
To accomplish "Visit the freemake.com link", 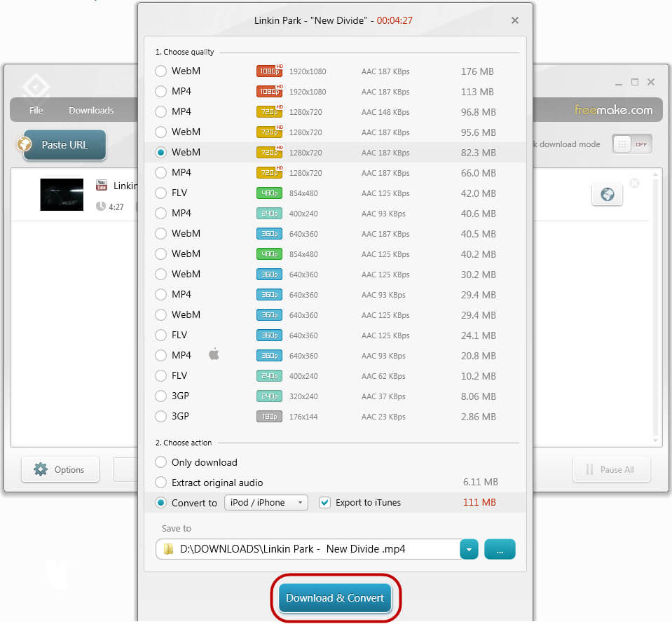I will pyautogui.click(x=613, y=110).
